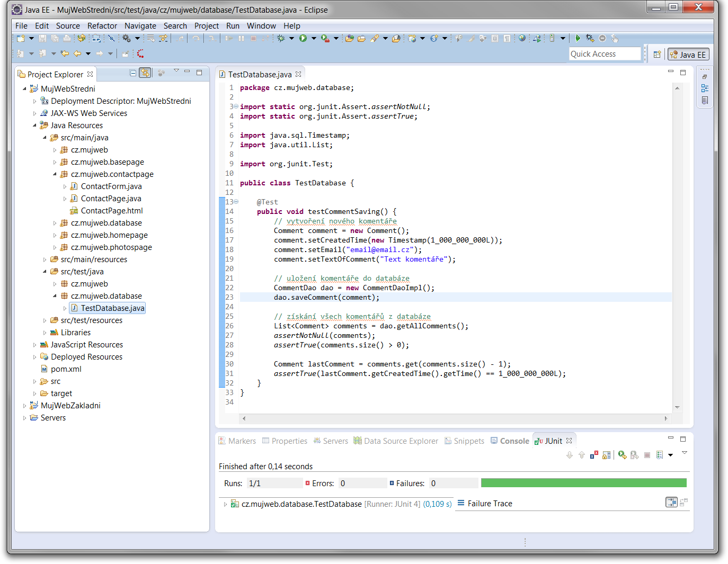Click the Debug bug icon
728x564 pixels.
281,38
